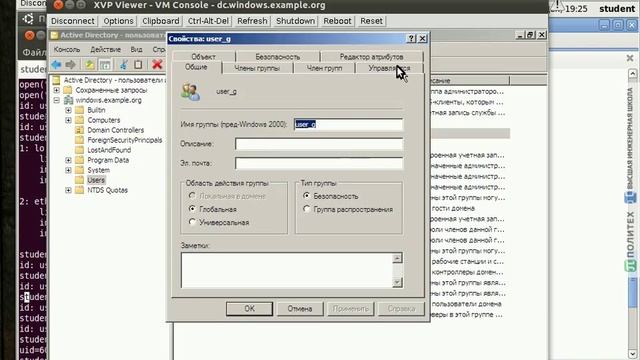Select ForeignSecurityPrincipals in tree

pos(124,140)
